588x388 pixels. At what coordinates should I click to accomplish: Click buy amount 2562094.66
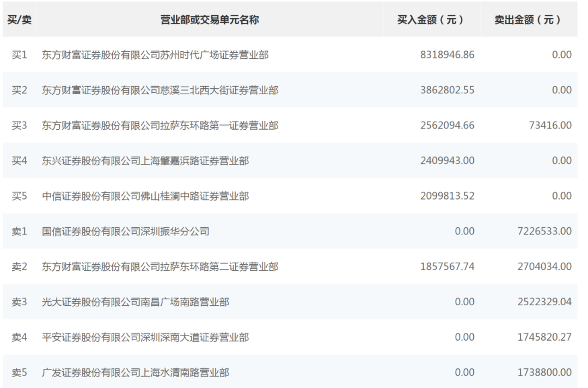(x=448, y=125)
